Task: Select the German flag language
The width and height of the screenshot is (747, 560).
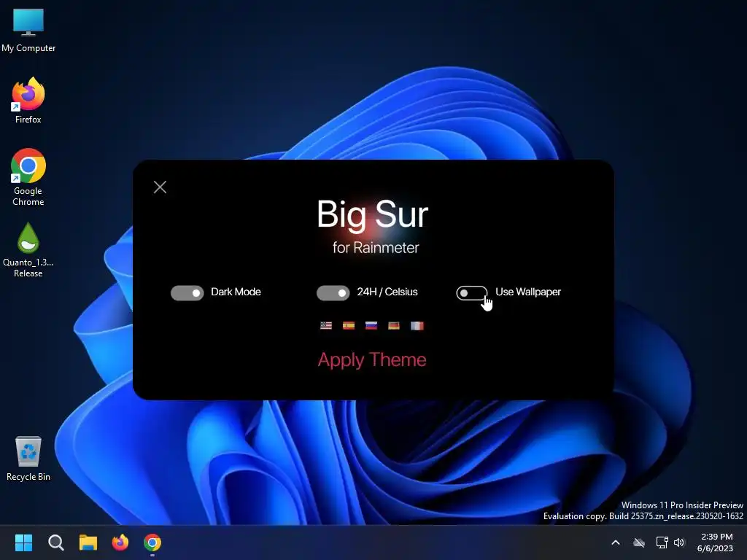Action: tap(394, 326)
